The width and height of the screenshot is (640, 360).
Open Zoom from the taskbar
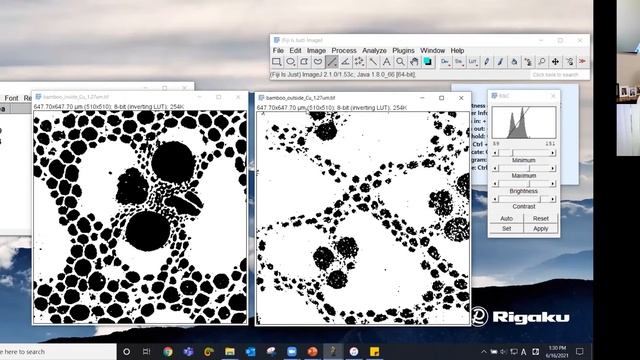click(x=292, y=351)
